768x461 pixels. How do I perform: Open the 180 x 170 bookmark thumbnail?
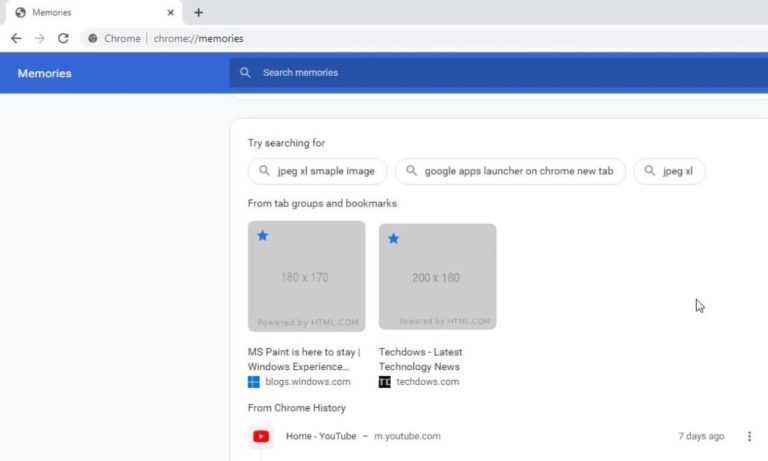click(307, 276)
